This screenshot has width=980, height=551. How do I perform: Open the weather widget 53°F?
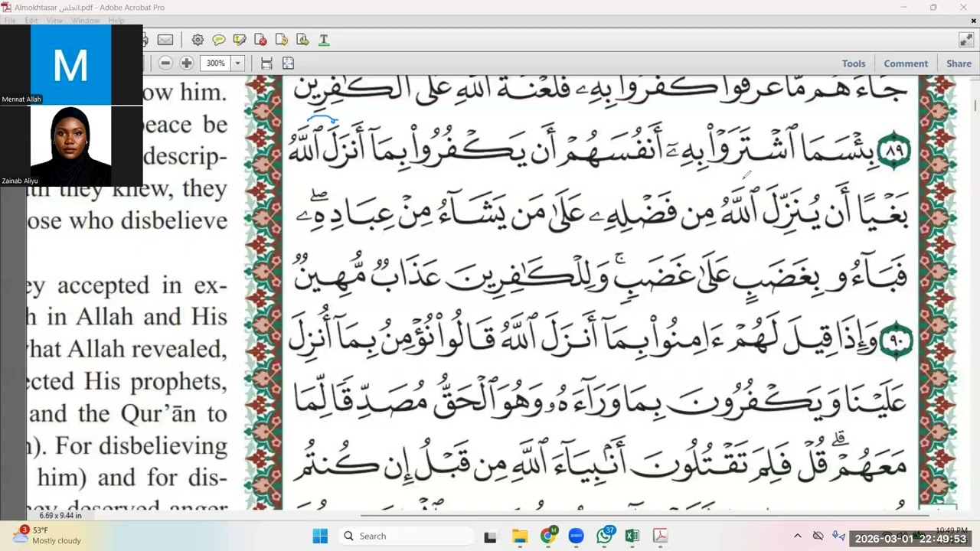click(x=47, y=536)
